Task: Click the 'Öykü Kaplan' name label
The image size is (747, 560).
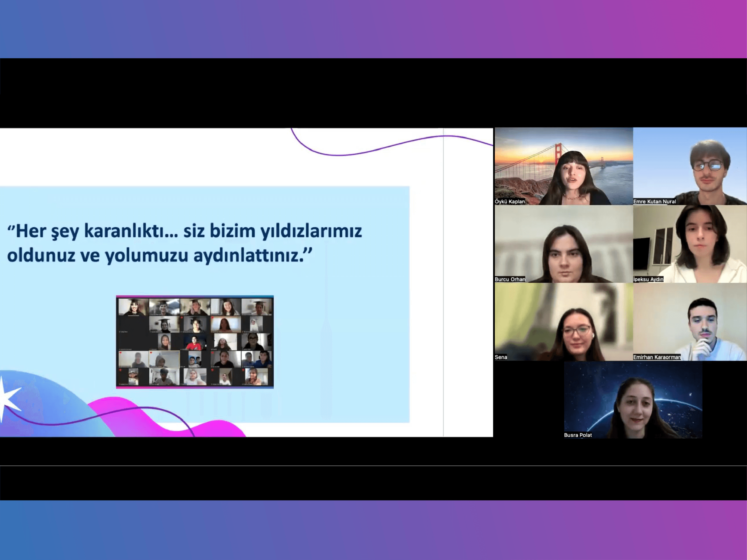Action: tap(509, 201)
